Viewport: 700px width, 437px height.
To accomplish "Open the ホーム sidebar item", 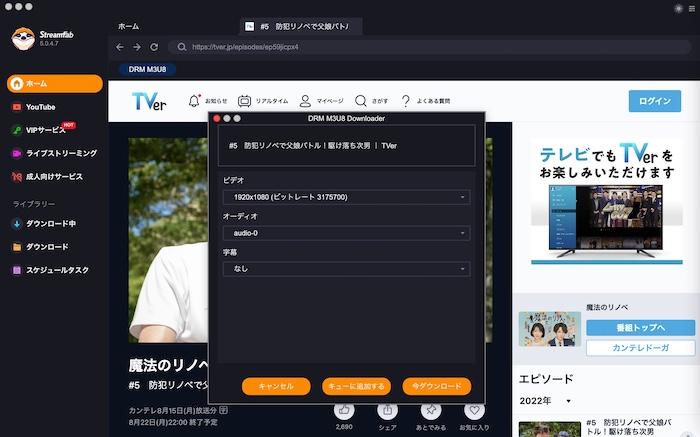I will 54,83.
